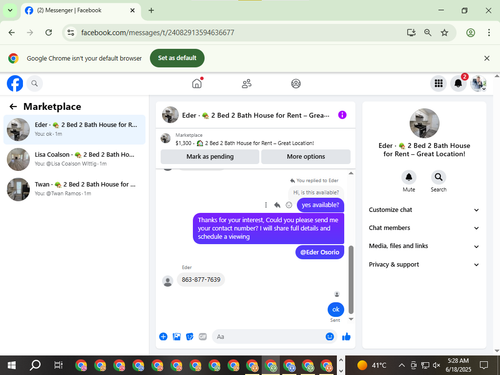Viewport: 500px width, 375px height.
Task: Open emoji picker in message box
Action: click(x=329, y=337)
